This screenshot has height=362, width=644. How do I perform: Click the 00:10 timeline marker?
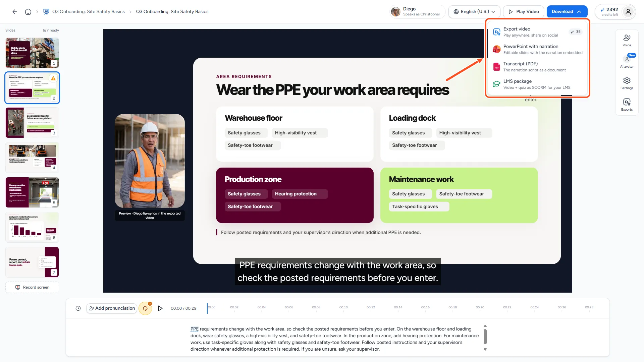pyautogui.click(x=343, y=307)
